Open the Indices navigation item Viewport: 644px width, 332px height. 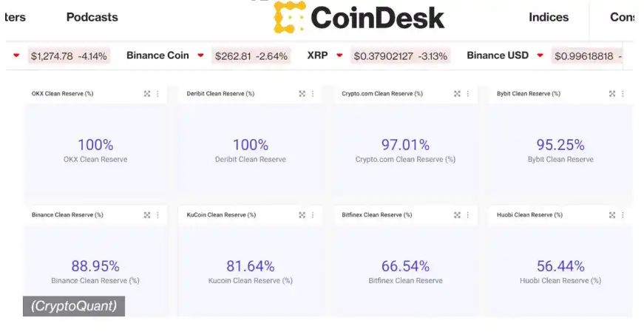(549, 17)
